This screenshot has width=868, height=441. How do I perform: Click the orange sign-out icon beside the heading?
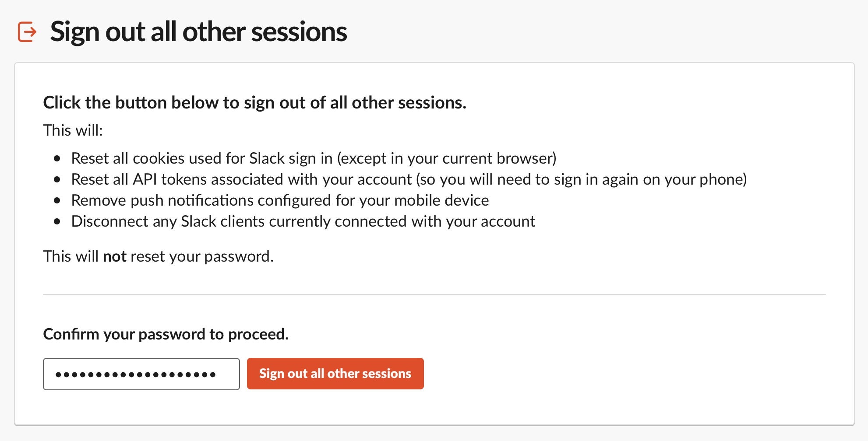click(27, 32)
